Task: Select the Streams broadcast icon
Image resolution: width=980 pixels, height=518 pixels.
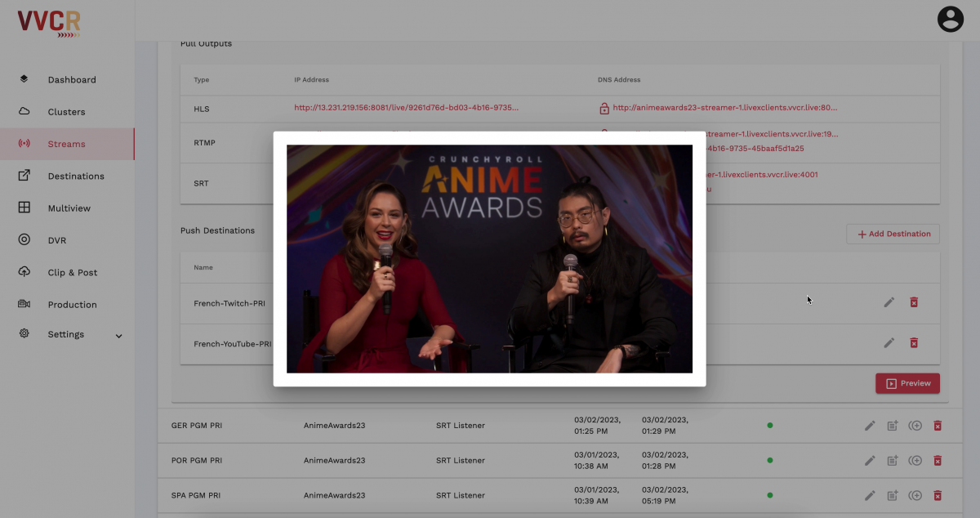Action: click(x=24, y=144)
